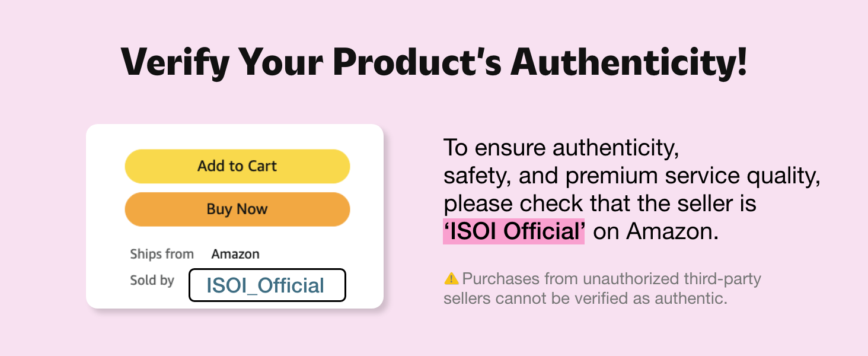
Task: Click "Amazon" next to Ships from
Action: click(235, 255)
